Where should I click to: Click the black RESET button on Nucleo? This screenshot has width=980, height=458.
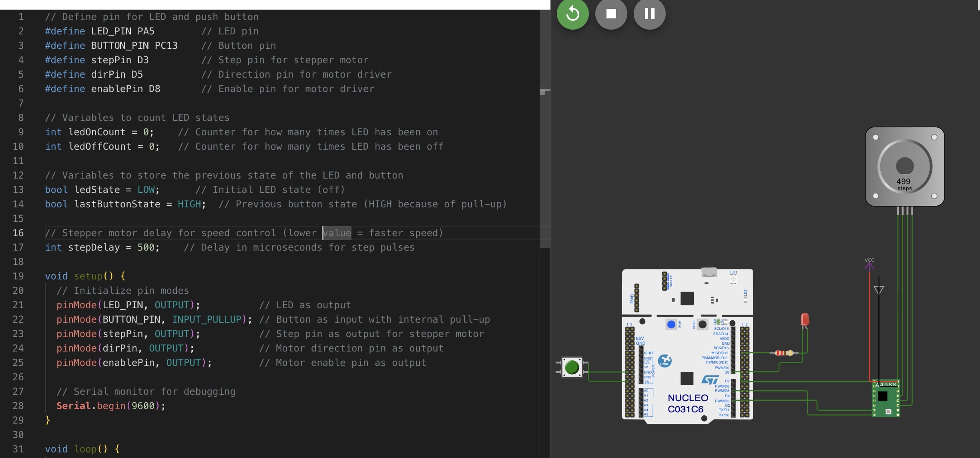point(702,324)
